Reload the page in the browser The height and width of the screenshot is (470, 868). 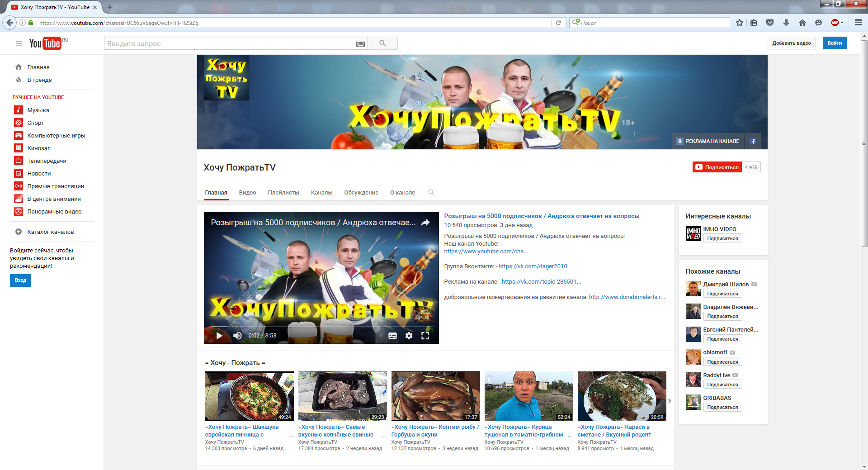coord(558,23)
